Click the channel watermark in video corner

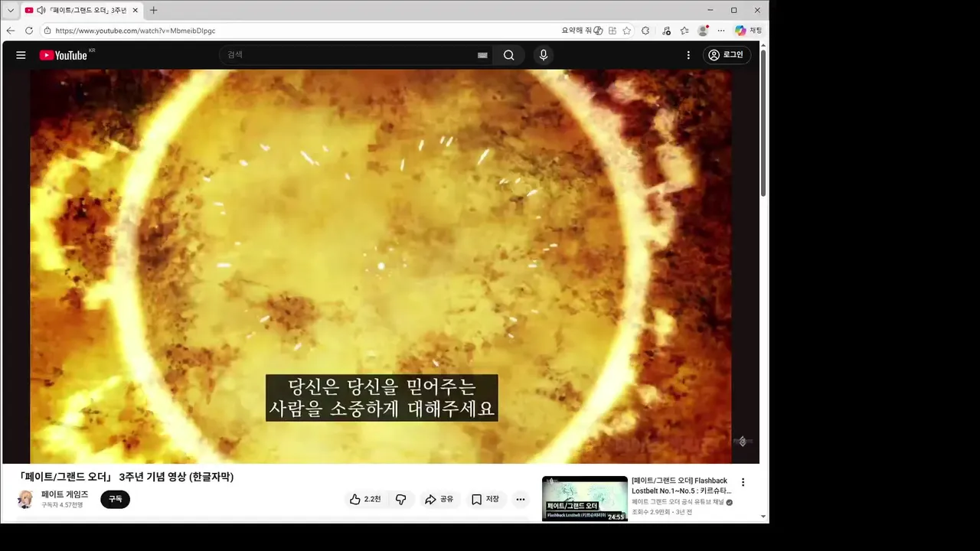tap(742, 442)
